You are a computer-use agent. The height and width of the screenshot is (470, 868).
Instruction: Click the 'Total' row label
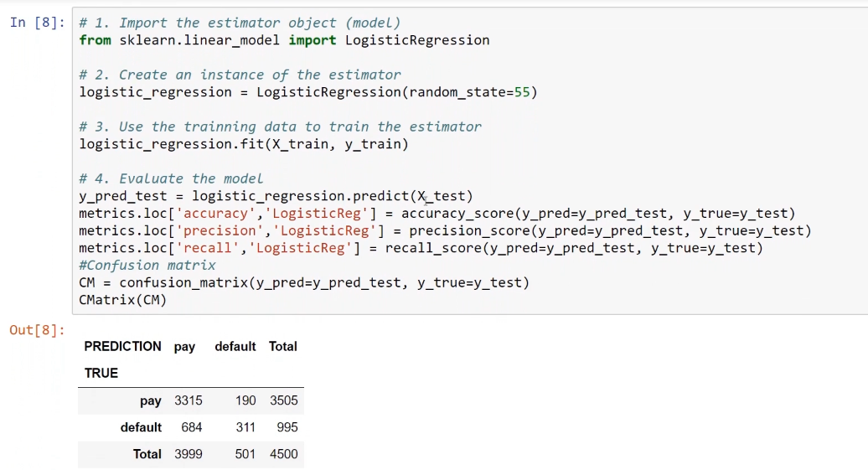coord(147,454)
